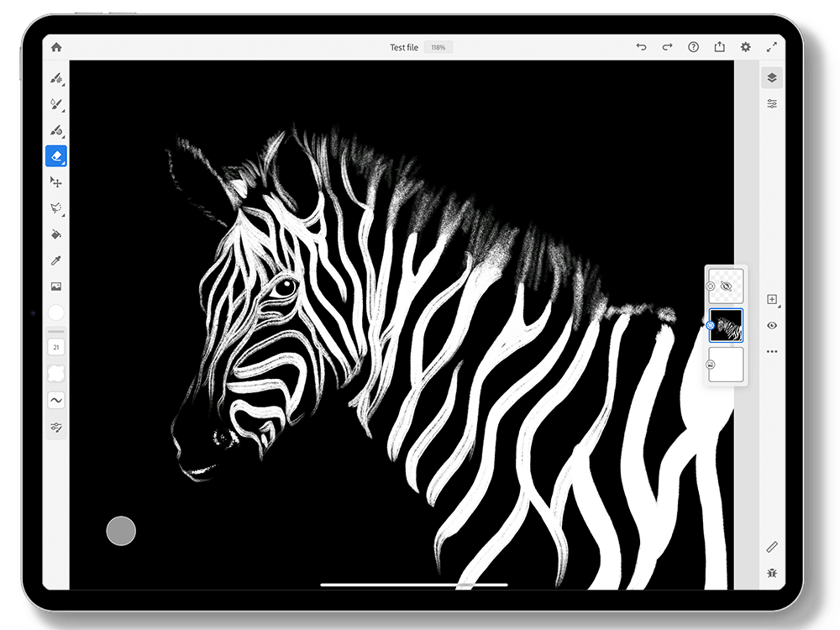Open the Add Layer options

[772, 299]
